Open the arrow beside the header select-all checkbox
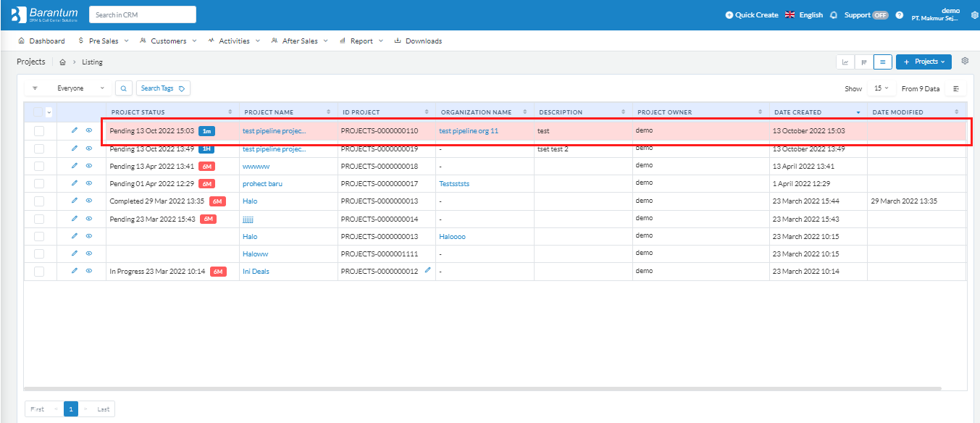 (49, 112)
